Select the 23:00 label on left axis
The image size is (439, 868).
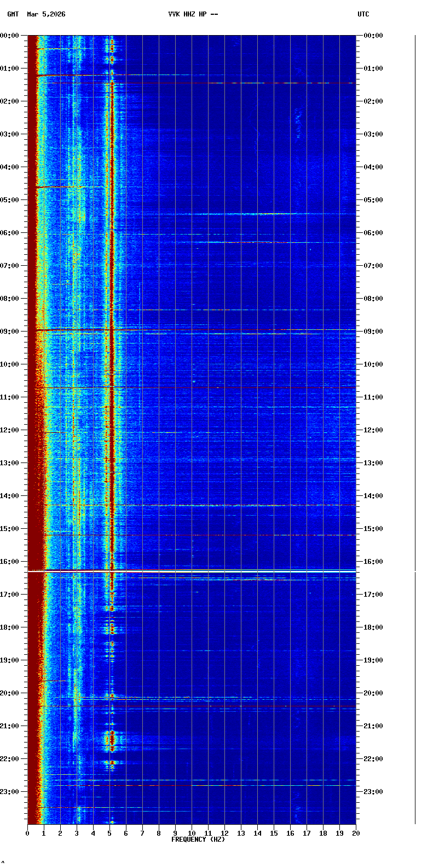pyautogui.click(x=10, y=792)
